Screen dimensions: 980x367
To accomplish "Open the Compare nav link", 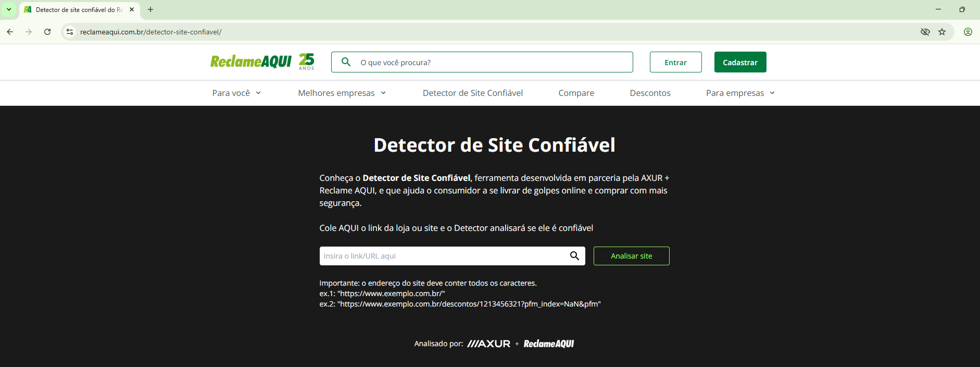I will point(576,93).
